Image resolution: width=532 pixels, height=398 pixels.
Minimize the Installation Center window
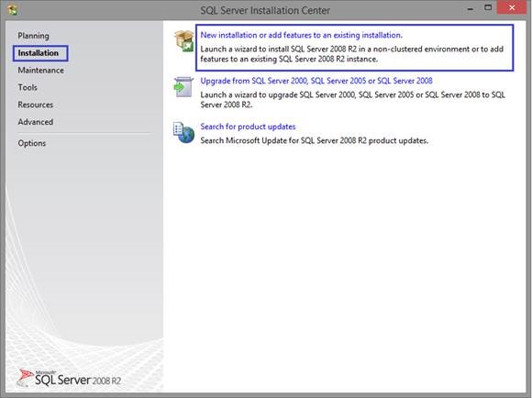pyautogui.click(x=471, y=9)
